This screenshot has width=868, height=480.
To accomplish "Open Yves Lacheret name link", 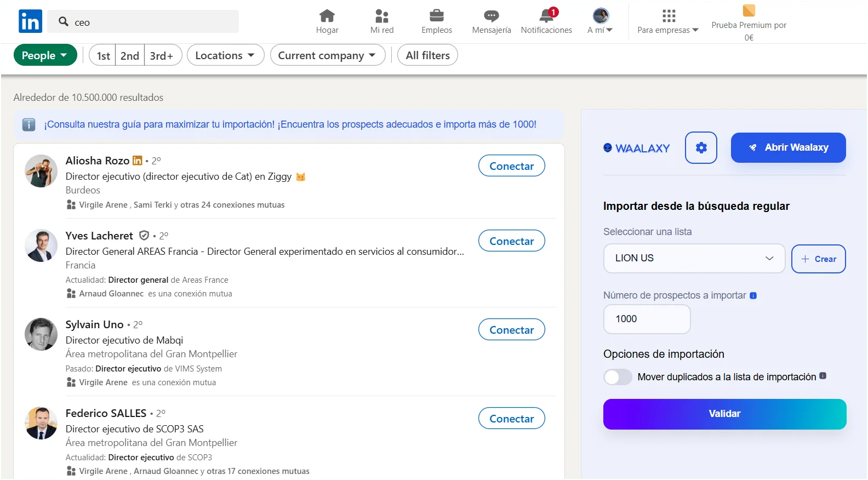I will pyautogui.click(x=99, y=236).
